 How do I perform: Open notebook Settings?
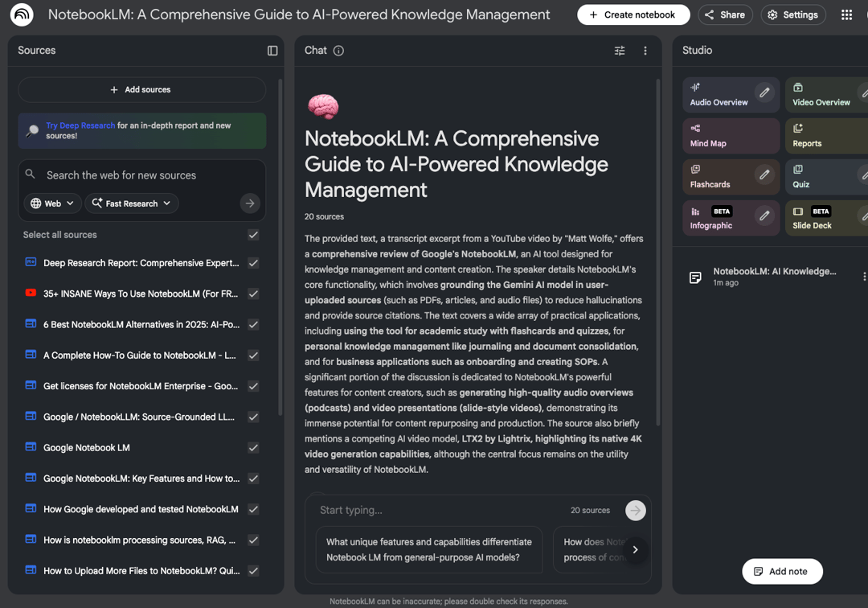click(792, 14)
